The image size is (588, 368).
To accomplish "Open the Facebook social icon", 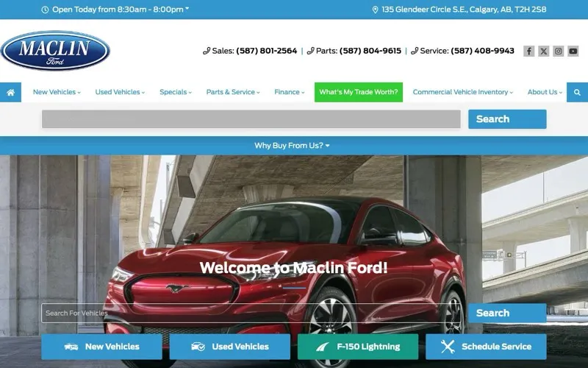I will tap(528, 51).
